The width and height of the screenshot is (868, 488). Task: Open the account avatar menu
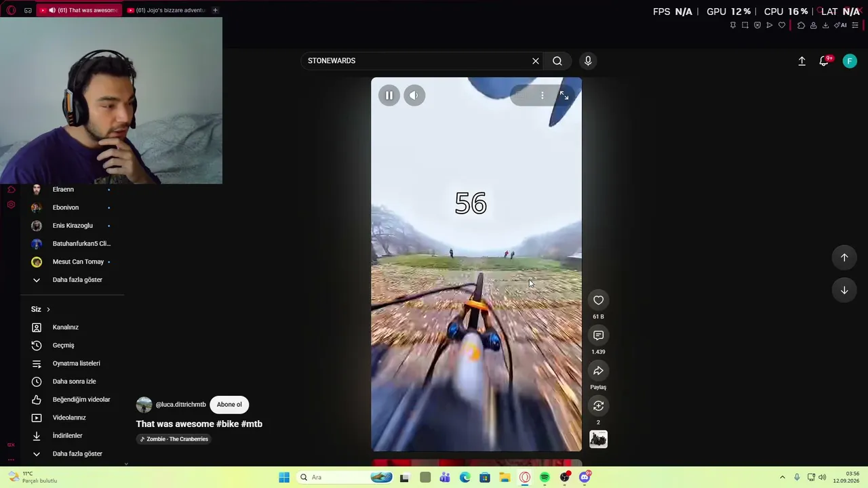[850, 61]
